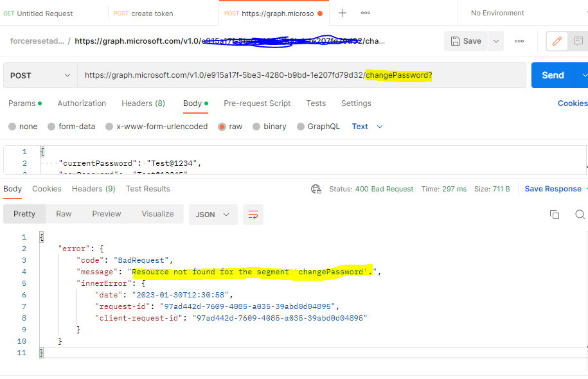Open the JSON response format dropdown
This screenshot has height=379, width=588.
tap(212, 215)
